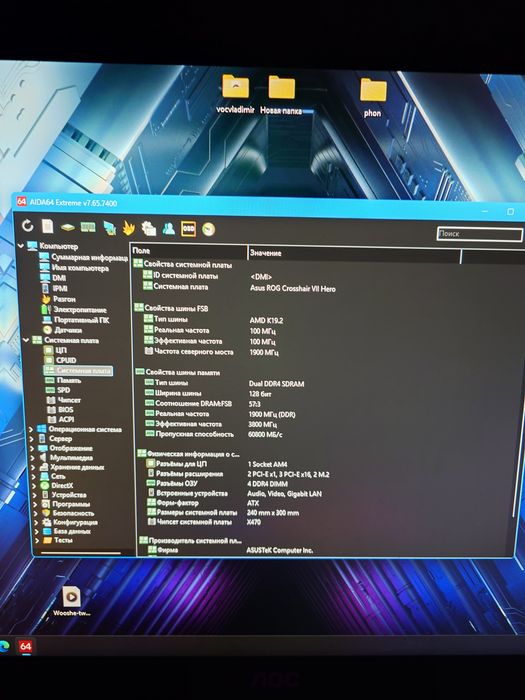Select the Соотношение DRAM:FSB row
The image size is (525, 700).
click(x=204, y=404)
